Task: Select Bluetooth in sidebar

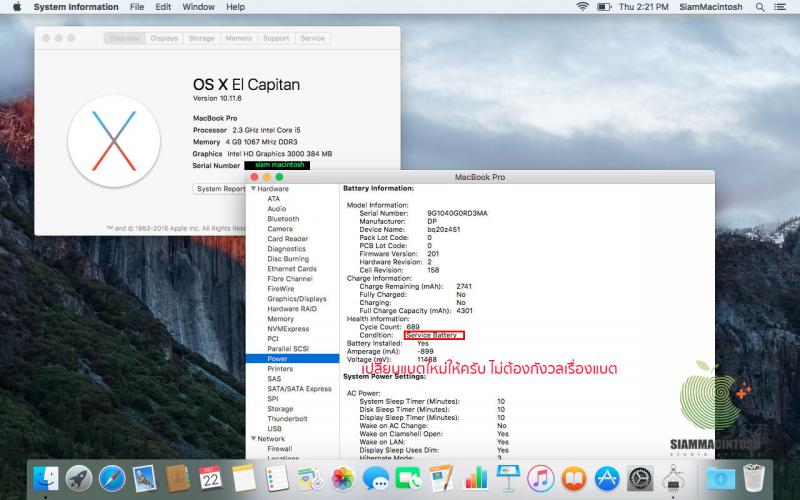Action: click(x=283, y=218)
